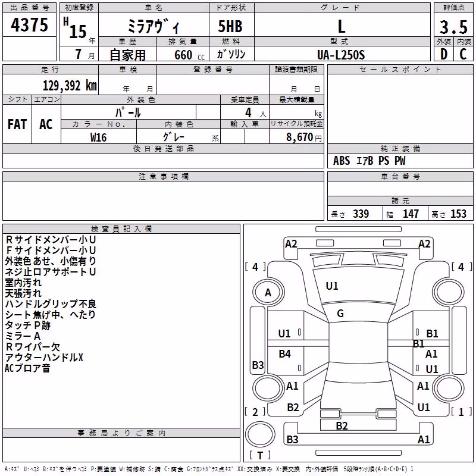Click the B3 mark on the side sill
The height and width of the screenshot is (476, 476).
(x=258, y=365)
